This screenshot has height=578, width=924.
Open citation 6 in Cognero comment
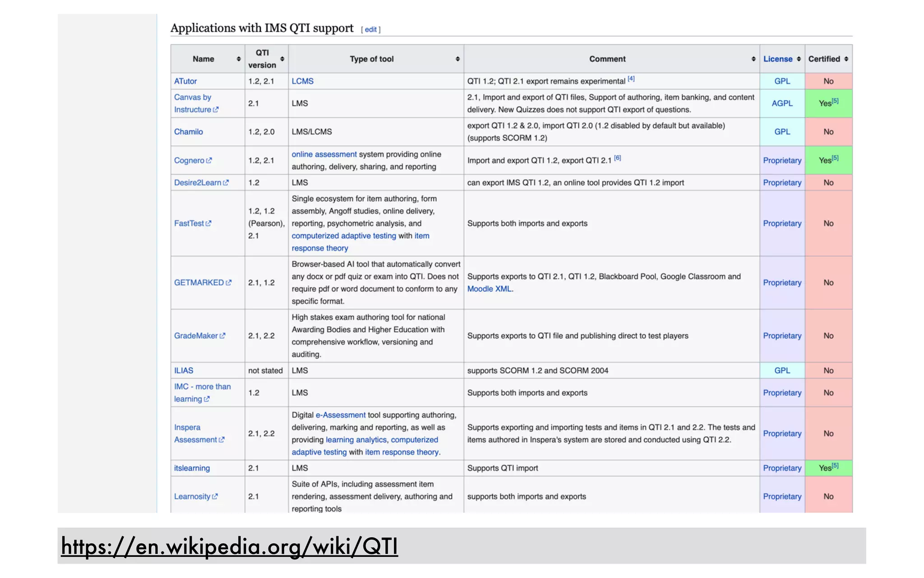pos(618,158)
